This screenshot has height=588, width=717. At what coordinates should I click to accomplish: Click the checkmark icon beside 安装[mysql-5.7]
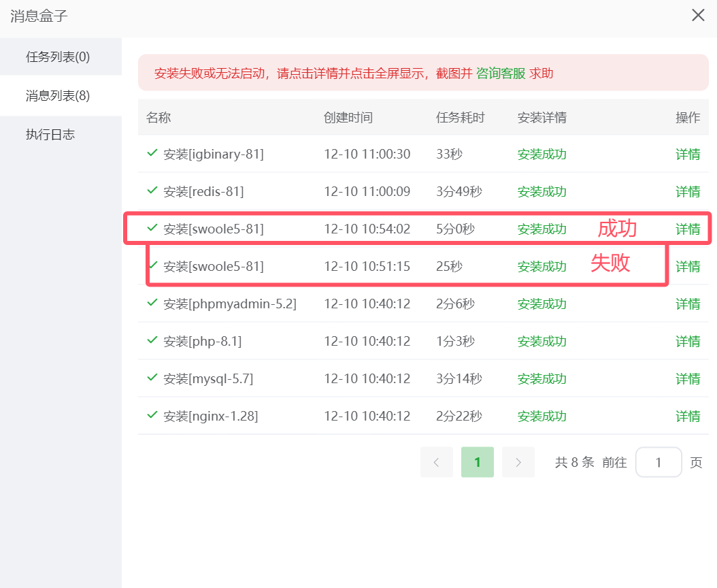[x=151, y=378]
